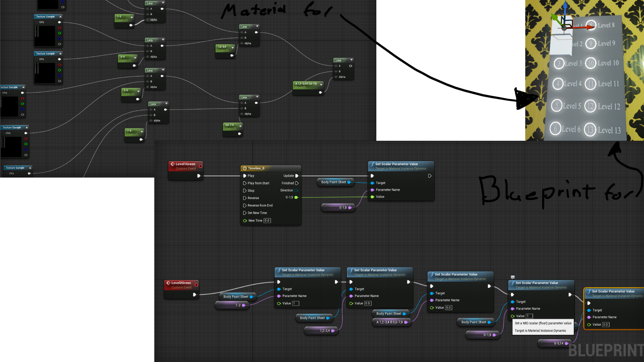The image size is (644, 362).
Task: Click the comment bubble icon above Set Scalar node
Action: click(513, 277)
